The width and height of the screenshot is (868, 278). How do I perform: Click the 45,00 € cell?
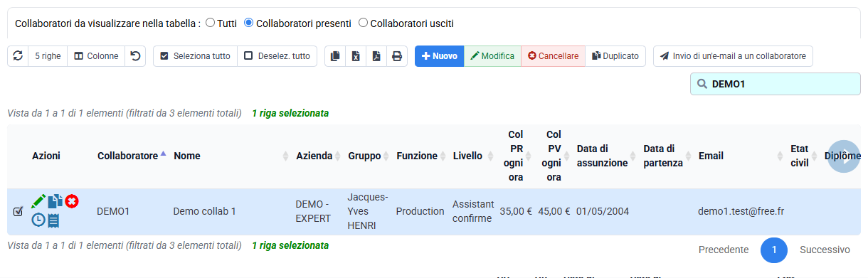coord(554,211)
